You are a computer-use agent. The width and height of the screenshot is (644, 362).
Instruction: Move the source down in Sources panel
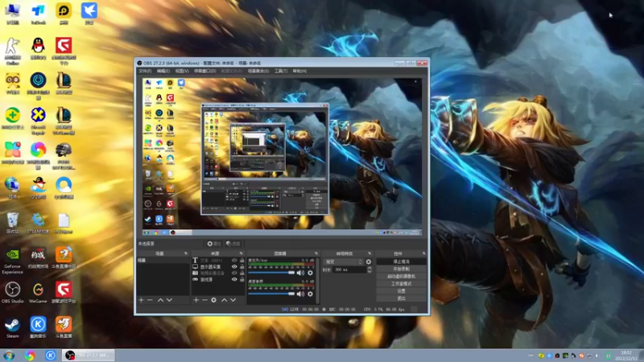(233, 300)
